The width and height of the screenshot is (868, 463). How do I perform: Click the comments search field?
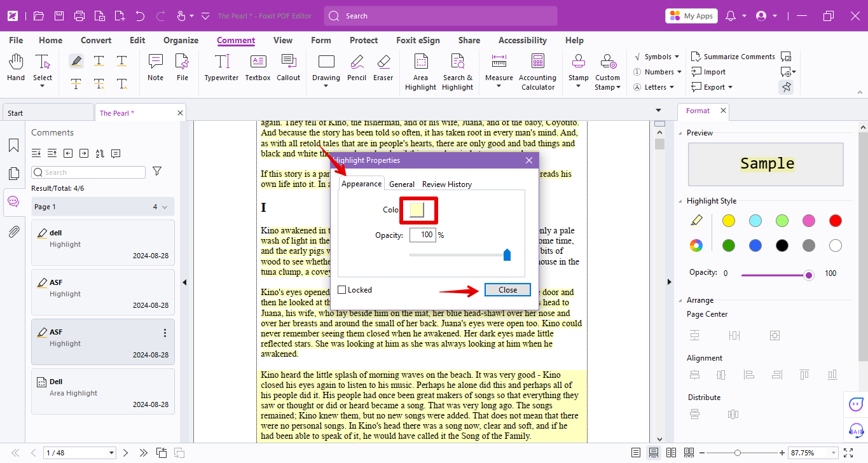click(x=89, y=172)
